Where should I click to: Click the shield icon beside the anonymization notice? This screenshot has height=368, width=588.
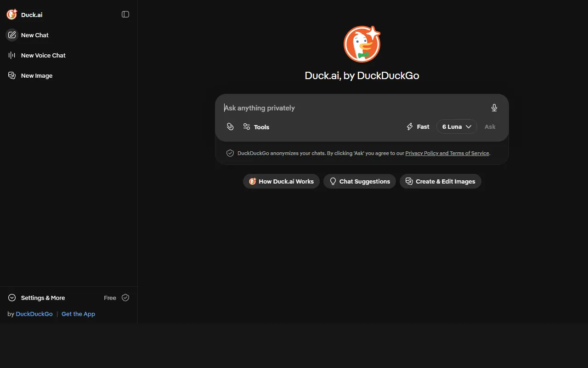pos(230,153)
